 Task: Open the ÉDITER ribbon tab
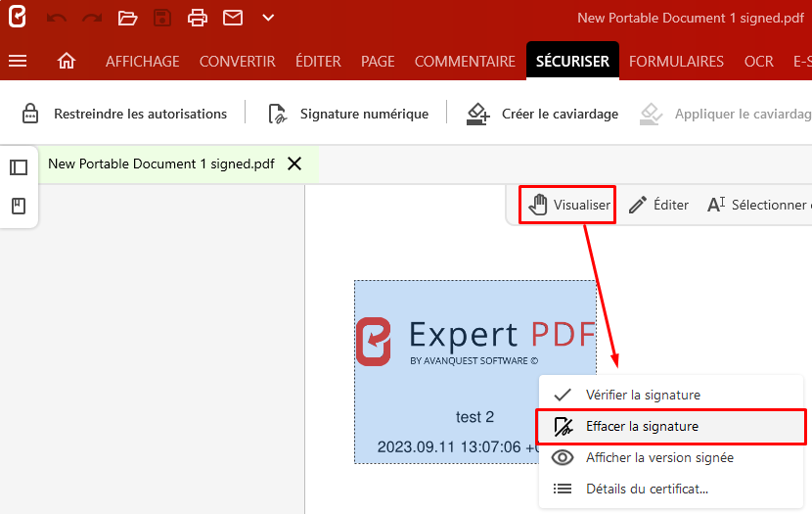(318, 61)
